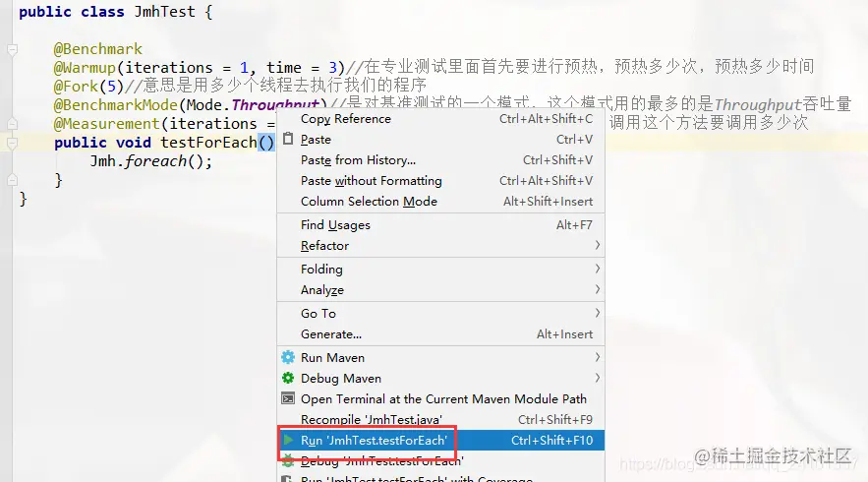Click the Alt+Insert shortcut next to Generate
The image size is (868, 482).
564,334
